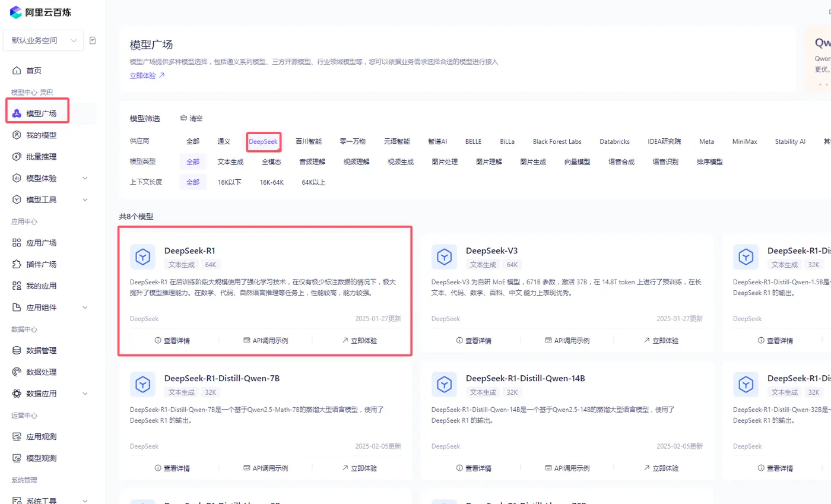Open 查看详情 on the DeepSeek-R1-Distill-Qwen-7B card

coord(173,468)
